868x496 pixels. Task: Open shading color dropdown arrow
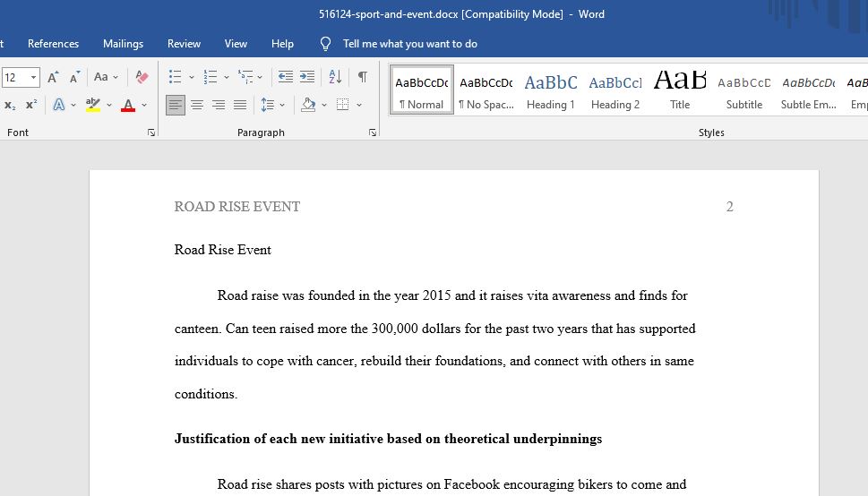(324, 105)
